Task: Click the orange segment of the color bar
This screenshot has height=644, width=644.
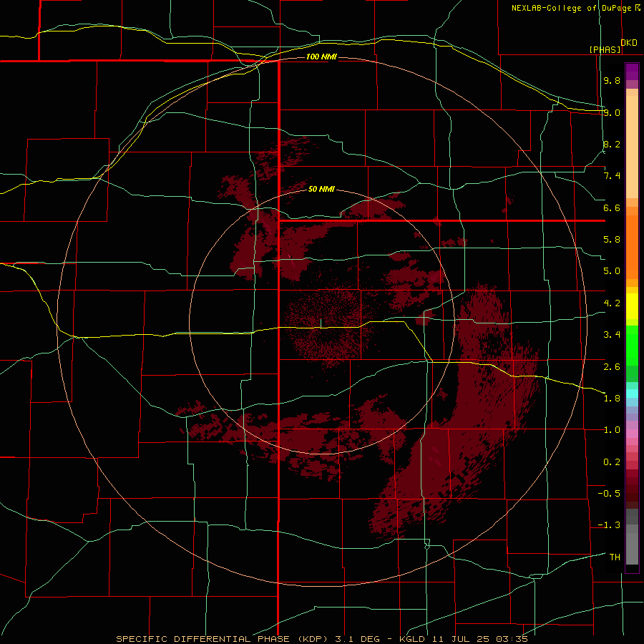Action: (632, 248)
